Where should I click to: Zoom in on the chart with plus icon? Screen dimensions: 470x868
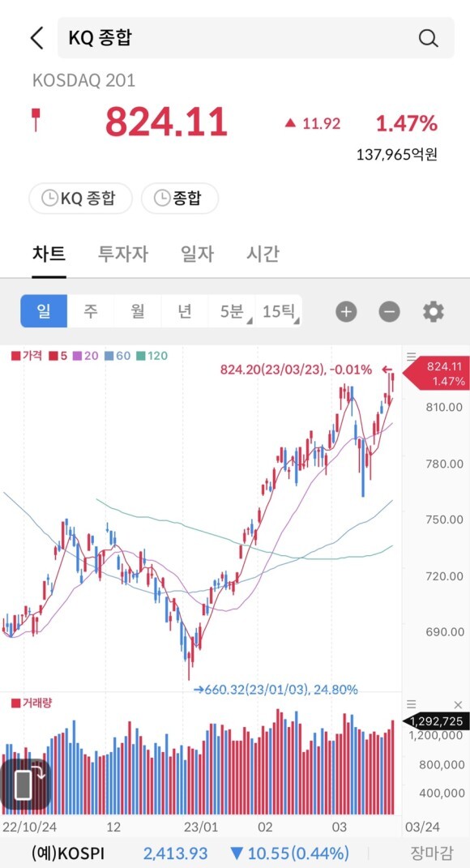pos(345,310)
